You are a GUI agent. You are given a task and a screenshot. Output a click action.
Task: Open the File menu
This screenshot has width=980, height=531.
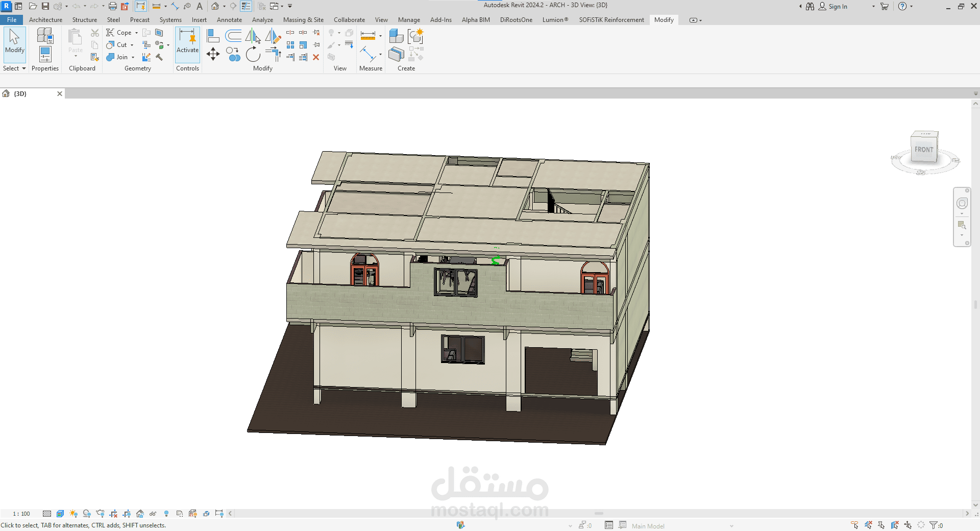click(11, 20)
